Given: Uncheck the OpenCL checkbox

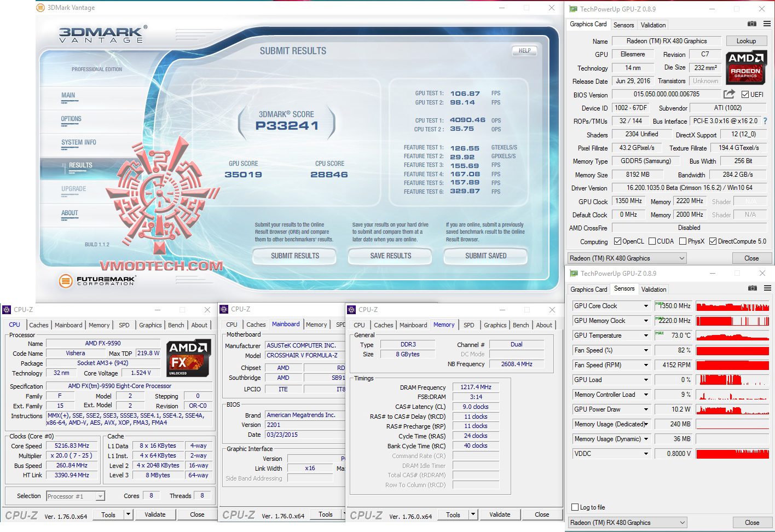Looking at the screenshot, I should coord(617,241).
